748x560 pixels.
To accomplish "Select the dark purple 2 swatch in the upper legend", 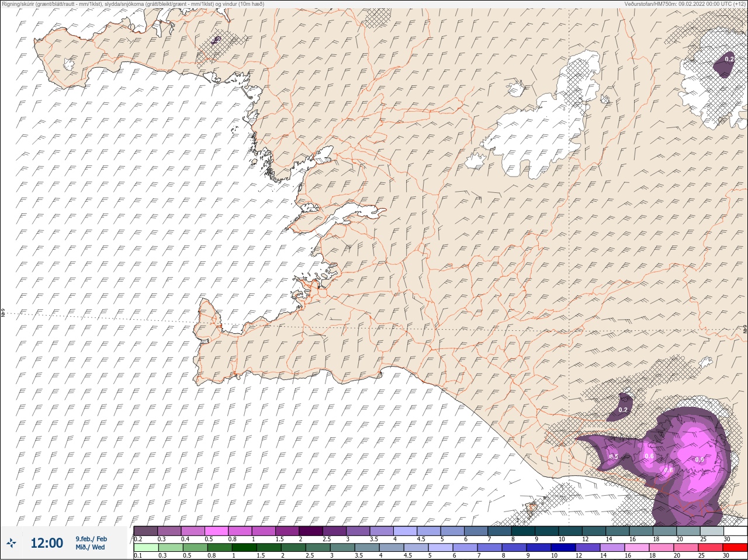I will pyautogui.click(x=311, y=531).
